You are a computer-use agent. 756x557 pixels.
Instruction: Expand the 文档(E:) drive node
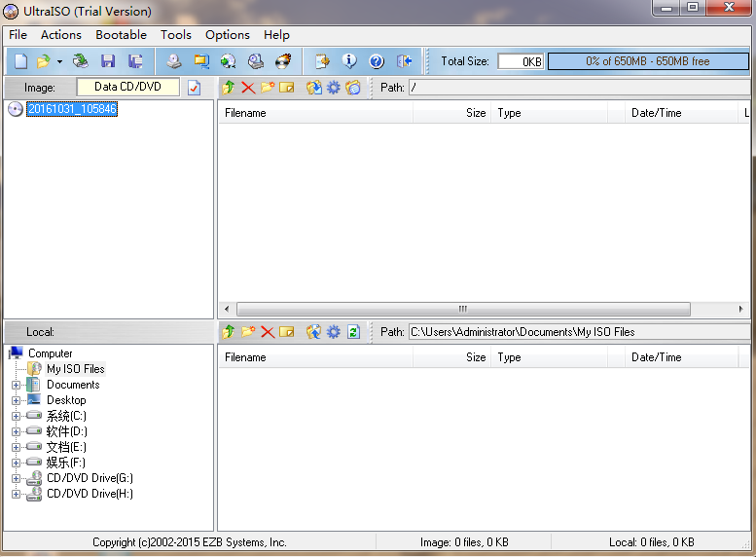[x=16, y=447]
